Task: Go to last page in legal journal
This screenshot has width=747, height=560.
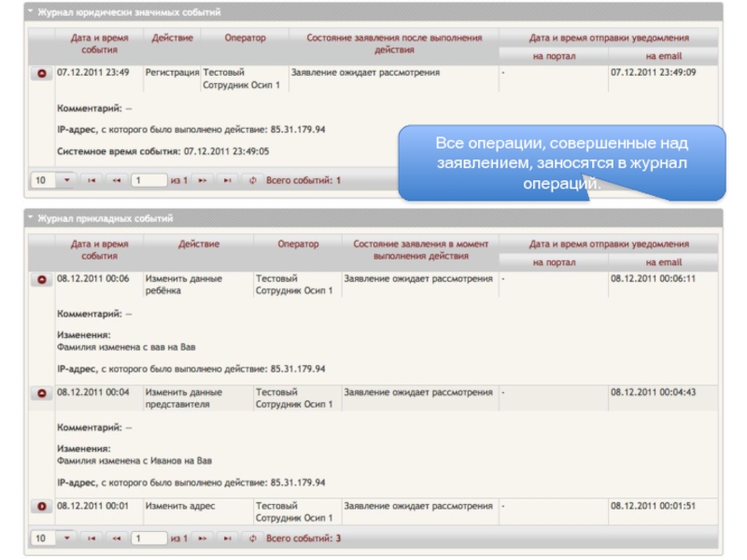Action: tap(227, 180)
